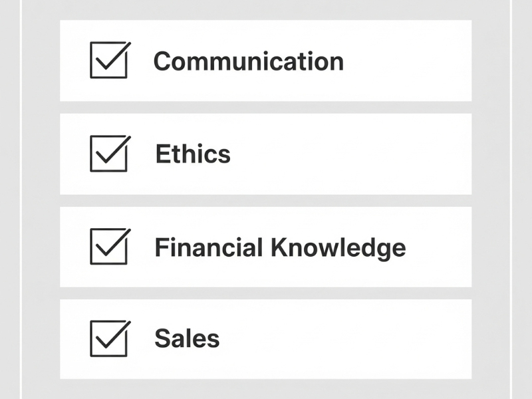Click the checkmark icon beside Sales
The width and height of the screenshot is (532, 399).
click(110, 338)
